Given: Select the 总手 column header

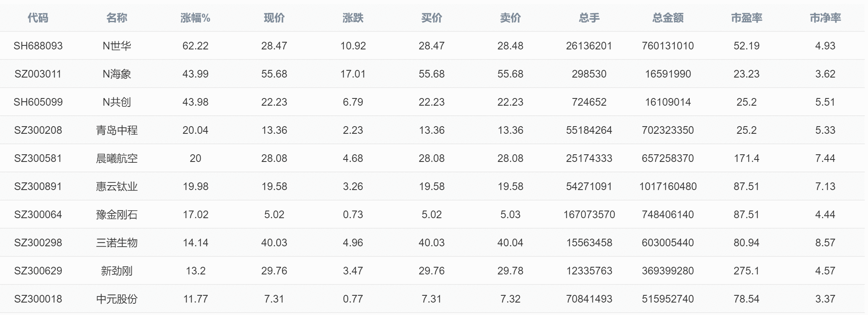Looking at the screenshot, I should (589, 18).
